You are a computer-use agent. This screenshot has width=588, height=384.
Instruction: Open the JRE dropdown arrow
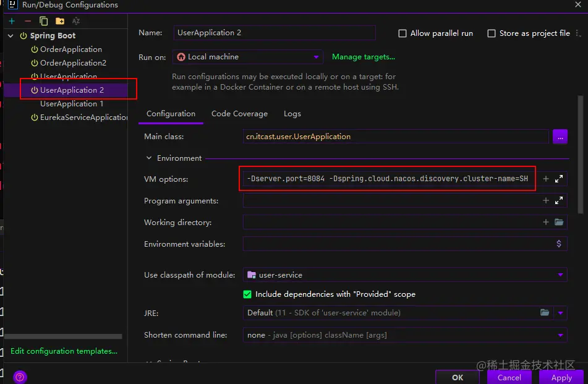[561, 313]
